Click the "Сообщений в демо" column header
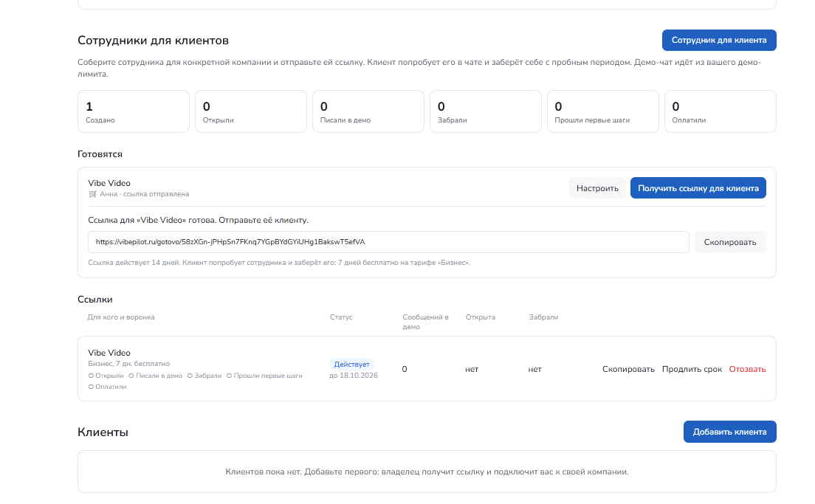The height and width of the screenshot is (504, 815). [425, 322]
